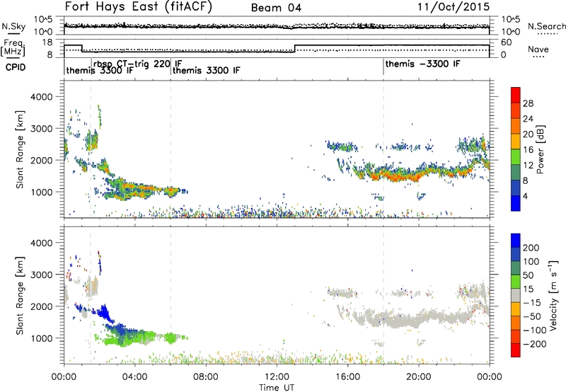Click the 'themis -3300 IF' CPID label

point(422,64)
